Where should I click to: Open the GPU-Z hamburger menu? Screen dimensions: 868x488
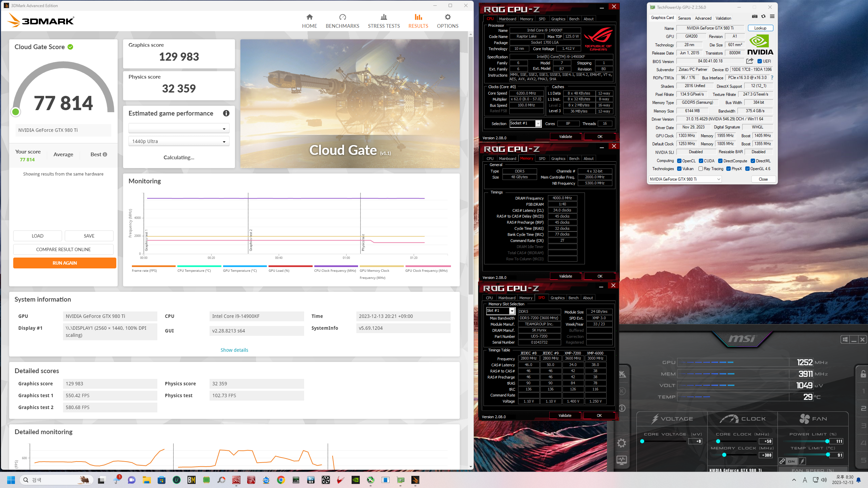[x=772, y=16]
